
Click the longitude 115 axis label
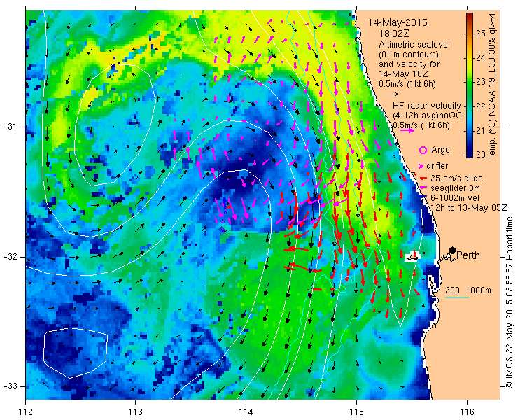(x=356, y=412)
